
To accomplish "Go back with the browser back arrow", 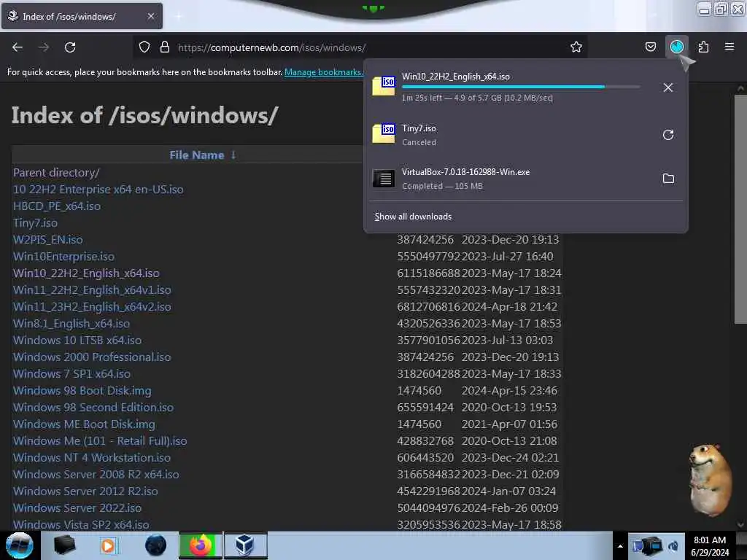I will coord(18,47).
